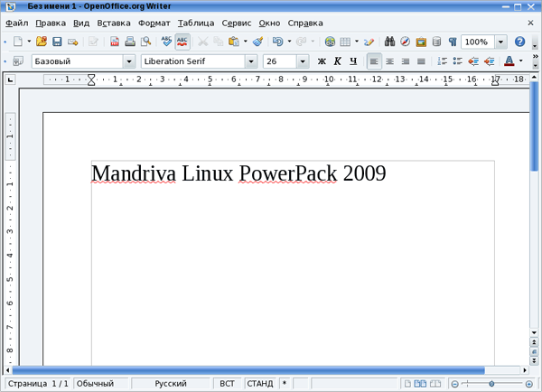Expand New document dropdown arrow
Screen dimensions: 542x392
click(29, 42)
